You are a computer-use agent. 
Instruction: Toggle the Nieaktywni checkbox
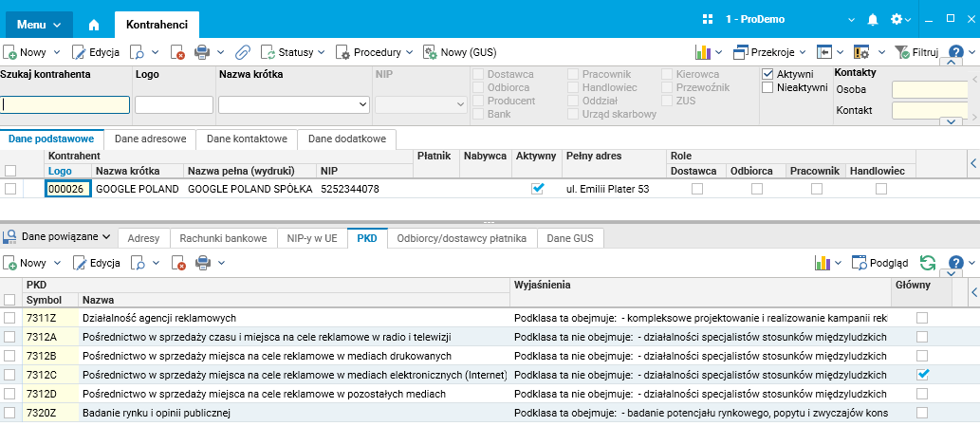click(x=767, y=87)
